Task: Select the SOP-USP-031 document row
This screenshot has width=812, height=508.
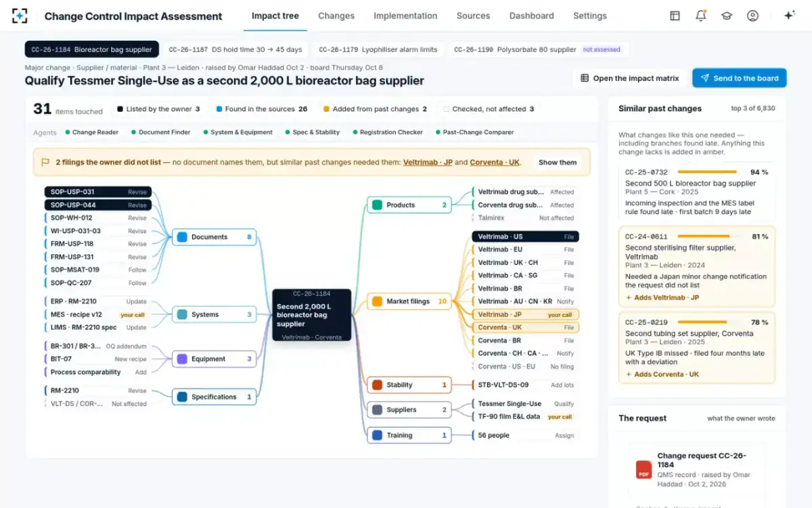Action: click(x=98, y=192)
